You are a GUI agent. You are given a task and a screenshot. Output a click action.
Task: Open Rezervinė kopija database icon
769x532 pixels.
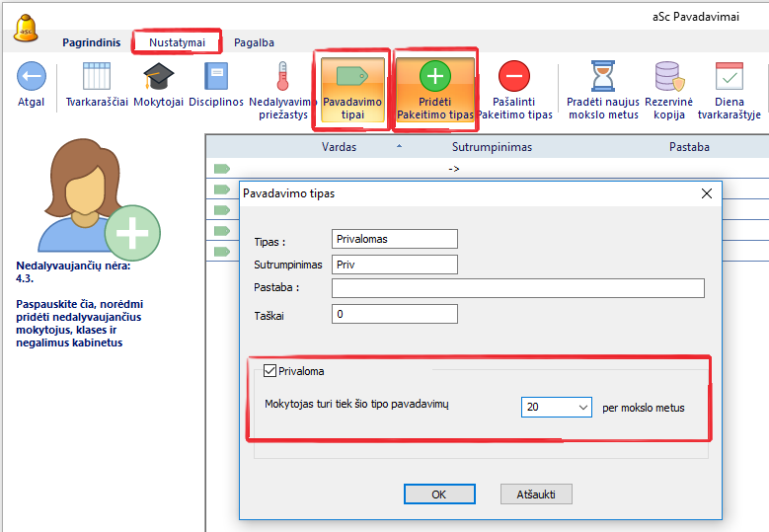tap(669, 76)
